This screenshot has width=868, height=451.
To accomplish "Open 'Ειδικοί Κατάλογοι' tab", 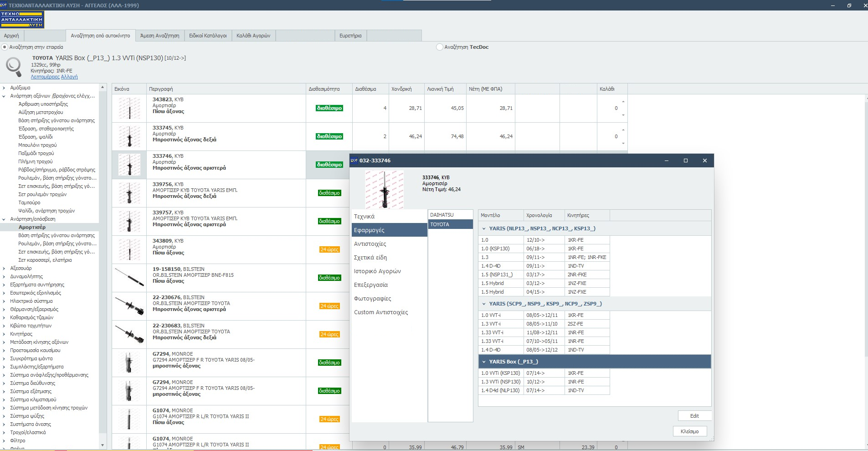I will [208, 36].
